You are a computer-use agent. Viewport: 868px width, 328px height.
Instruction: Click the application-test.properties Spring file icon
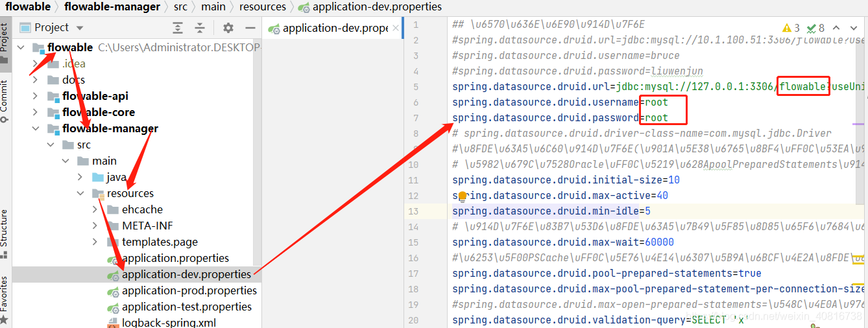113,307
